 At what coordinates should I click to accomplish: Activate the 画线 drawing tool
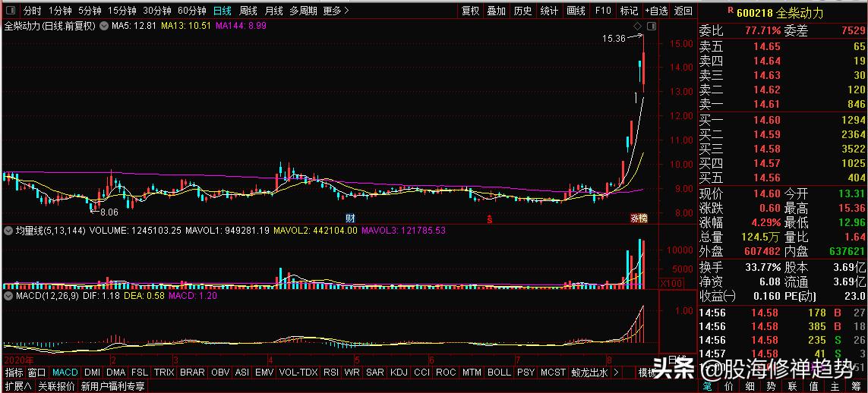click(576, 11)
